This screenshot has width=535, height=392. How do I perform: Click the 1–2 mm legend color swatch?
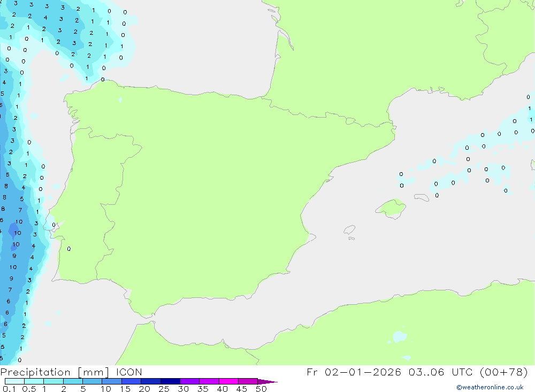(53, 381)
